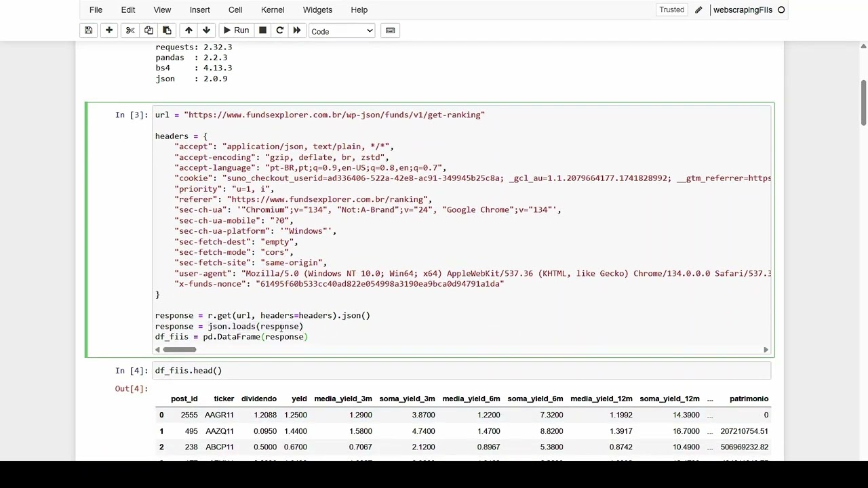Click the user-agent header line
This screenshot has width=868, height=488.
click(x=473, y=273)
